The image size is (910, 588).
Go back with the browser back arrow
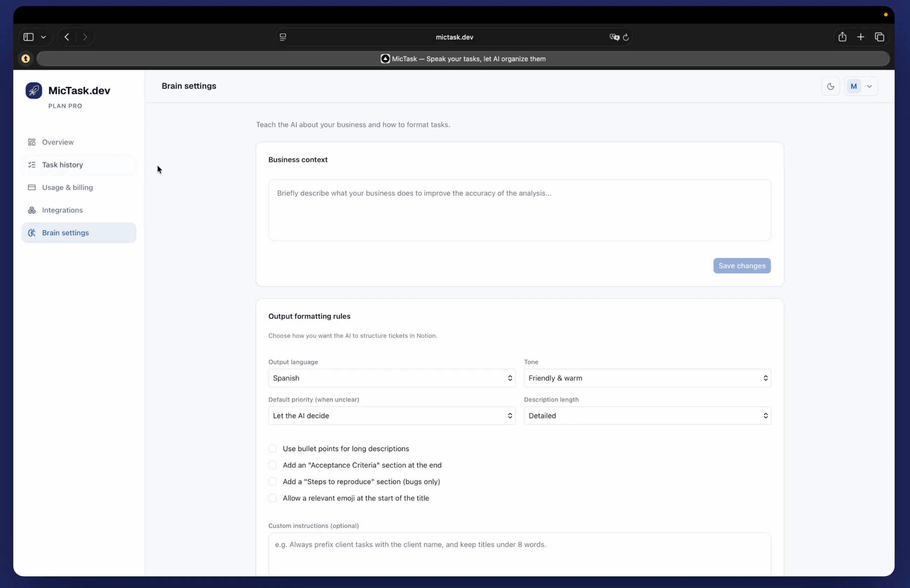click(67, 37)
